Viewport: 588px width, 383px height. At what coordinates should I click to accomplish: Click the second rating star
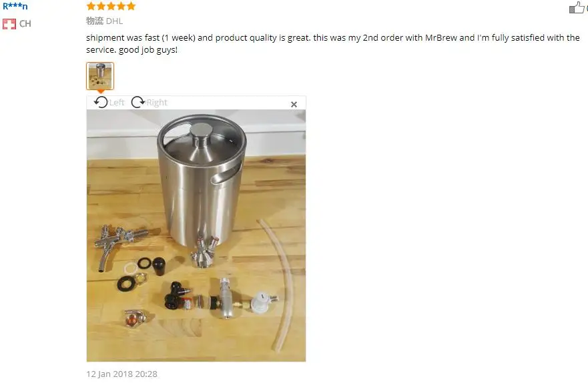pyautogui.click(x=101, y=6)
